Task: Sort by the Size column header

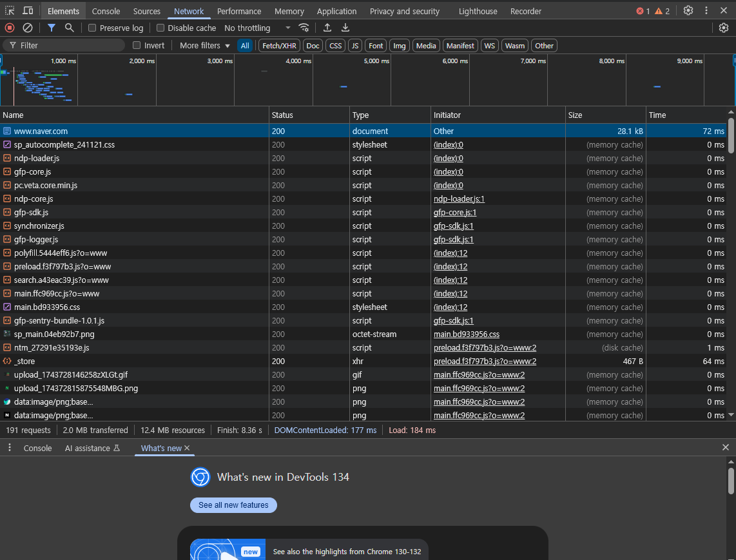Action: coord(606,115)
